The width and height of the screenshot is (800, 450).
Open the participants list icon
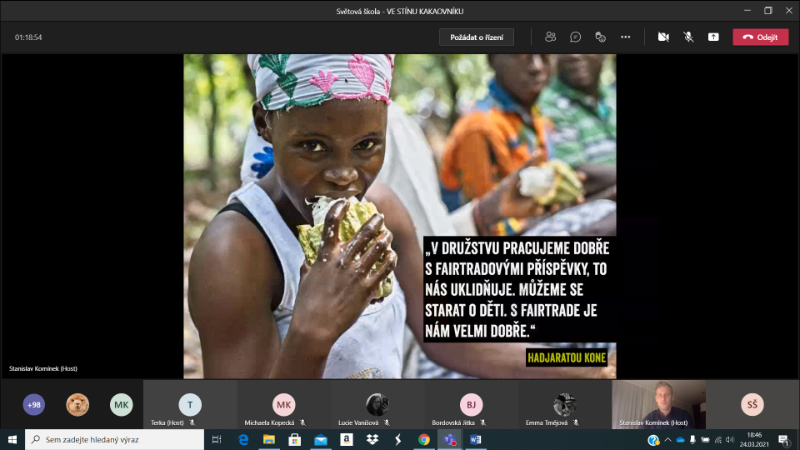[x=550, y=37]
